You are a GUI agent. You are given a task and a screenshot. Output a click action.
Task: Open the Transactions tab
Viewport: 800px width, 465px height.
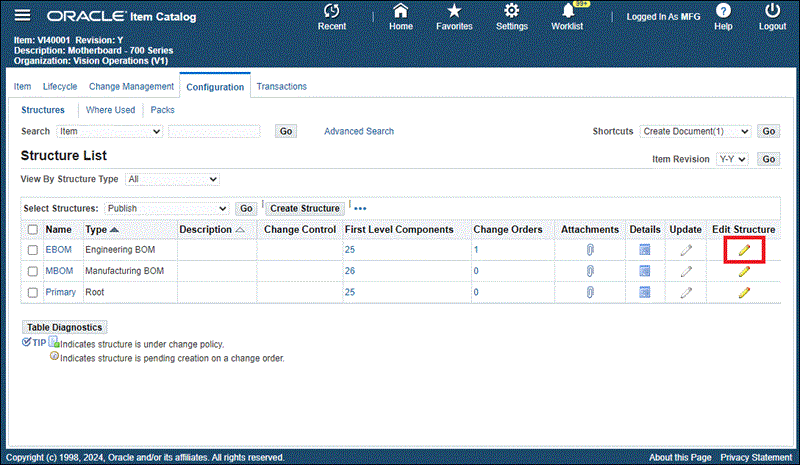pos(282,86)
